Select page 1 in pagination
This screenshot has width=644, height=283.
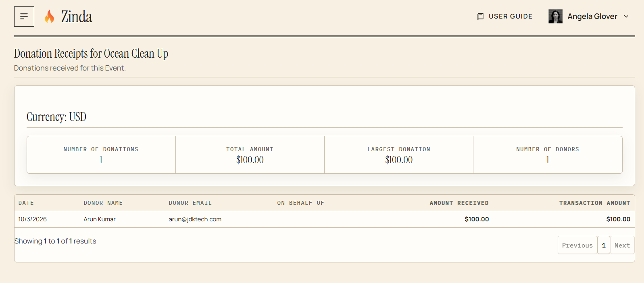coord(604,245)
